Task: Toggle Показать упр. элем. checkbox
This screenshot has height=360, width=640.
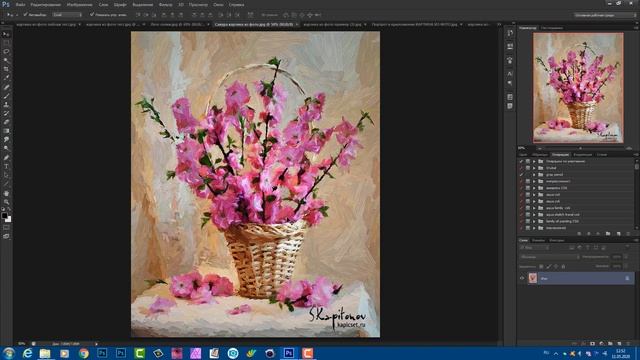Action: point(92,15)
